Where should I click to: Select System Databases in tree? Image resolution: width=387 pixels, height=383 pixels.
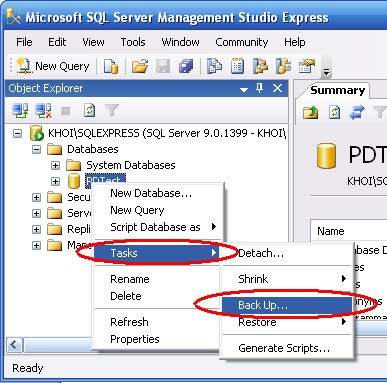(x=131, y=165)
